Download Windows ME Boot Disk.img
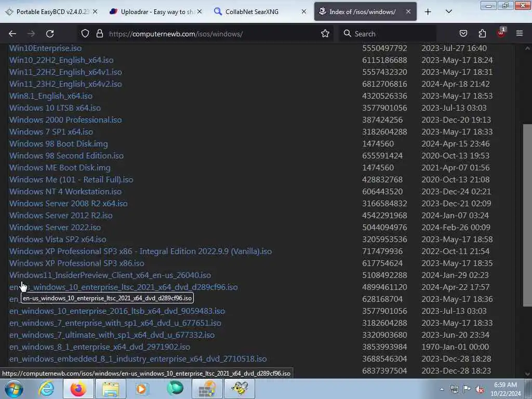The height and width of the screenshot is (399, 532). pyautogui.click(x=60, y=168)
